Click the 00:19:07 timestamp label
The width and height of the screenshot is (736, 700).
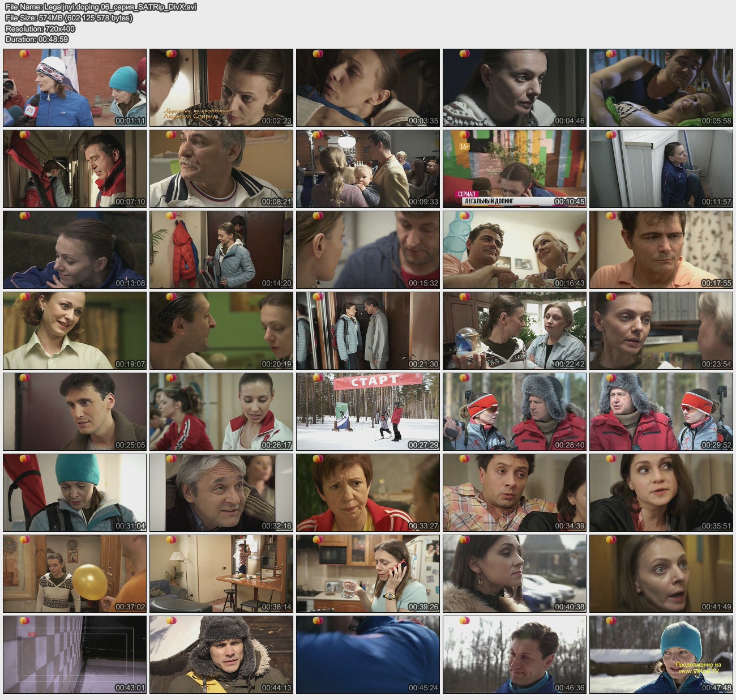[130, 364]
